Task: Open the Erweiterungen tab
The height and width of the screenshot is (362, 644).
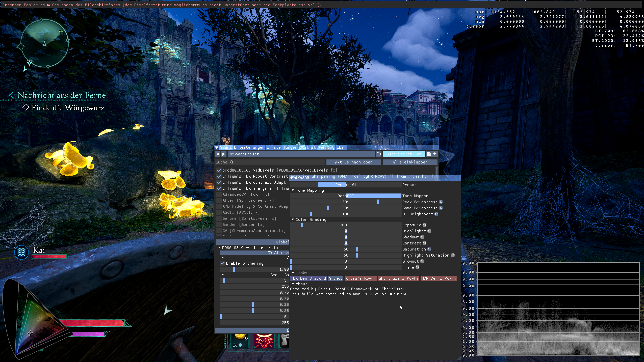Action: click(x=249, y=147)
